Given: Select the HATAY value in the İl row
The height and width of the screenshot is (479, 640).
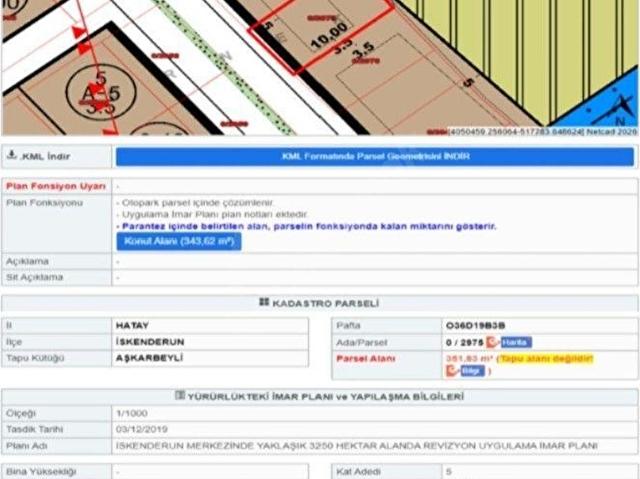Looking at the screenshot, I should coord(132,326).
